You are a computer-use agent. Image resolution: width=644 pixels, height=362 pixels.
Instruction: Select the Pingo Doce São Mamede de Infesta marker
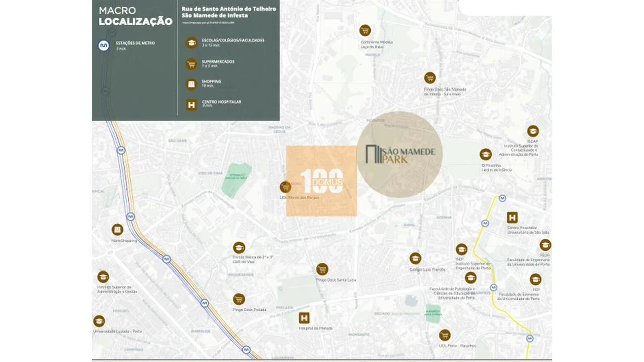pyautogui.click(x=429, y=78)
